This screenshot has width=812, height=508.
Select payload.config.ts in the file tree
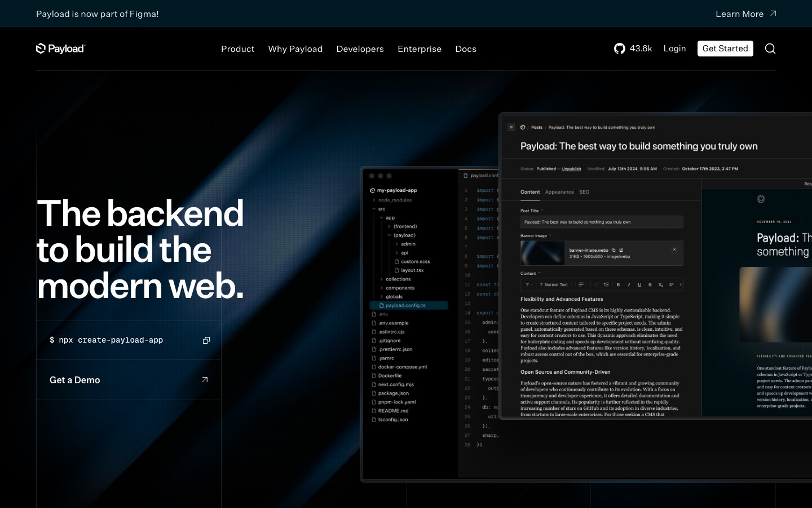click(409, 305)
